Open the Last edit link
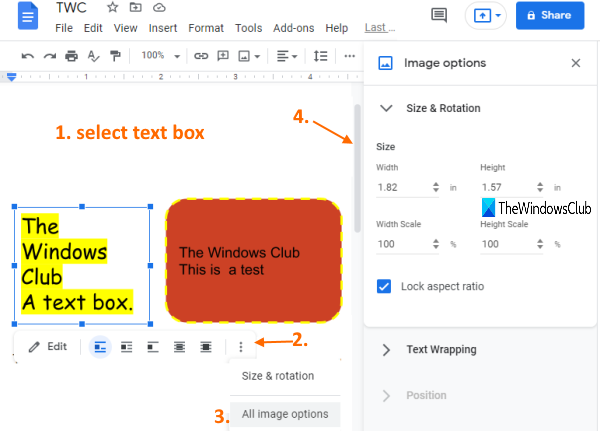The width and height of the screenshot is (600, 431). (380, 28)
